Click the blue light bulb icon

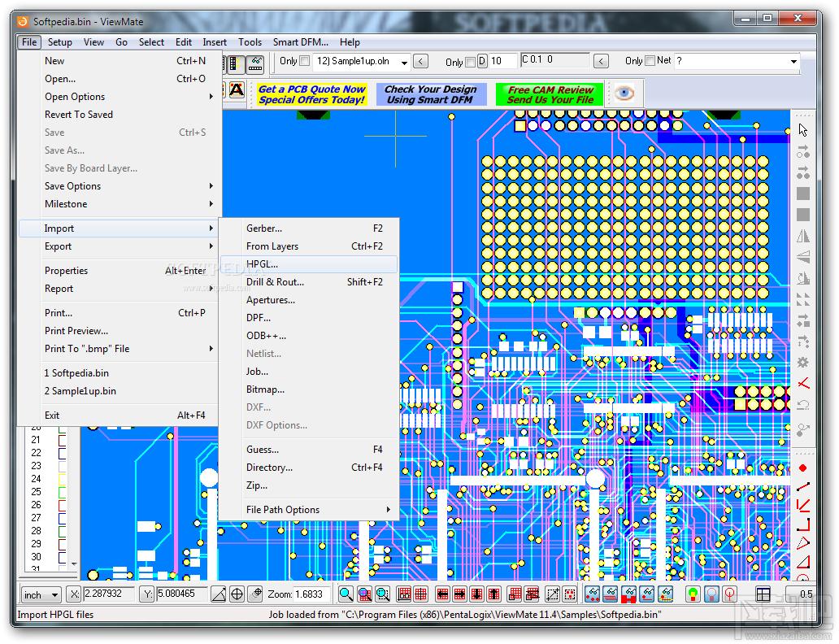[711, 594]
